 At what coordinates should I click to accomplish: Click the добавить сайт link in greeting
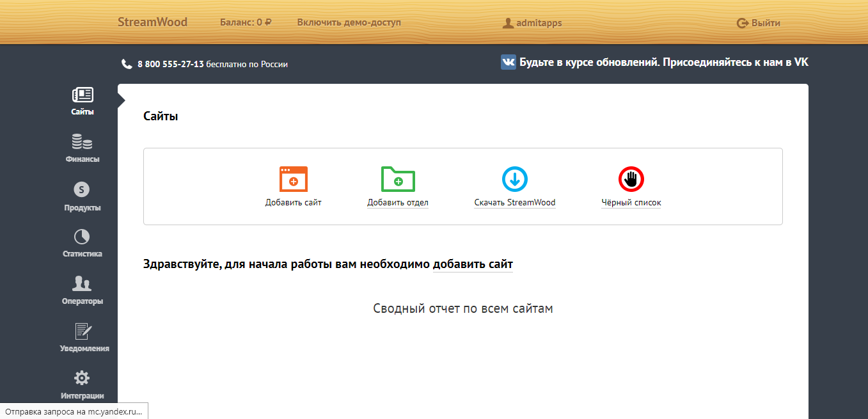pyautogui.click(x=473, y=264)
